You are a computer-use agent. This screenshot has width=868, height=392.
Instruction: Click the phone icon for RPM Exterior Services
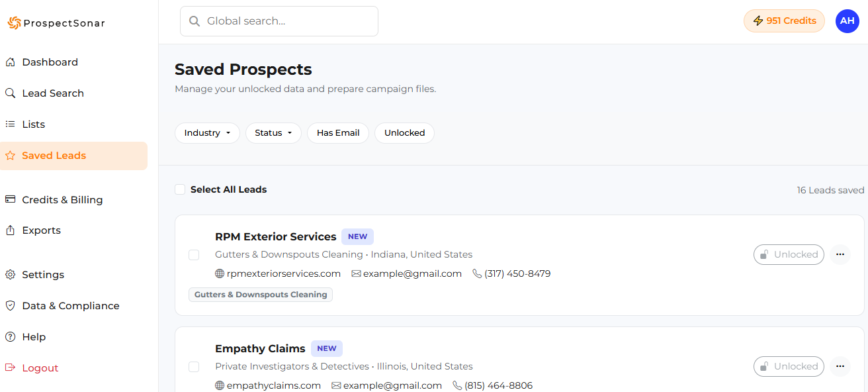(477, 273)
